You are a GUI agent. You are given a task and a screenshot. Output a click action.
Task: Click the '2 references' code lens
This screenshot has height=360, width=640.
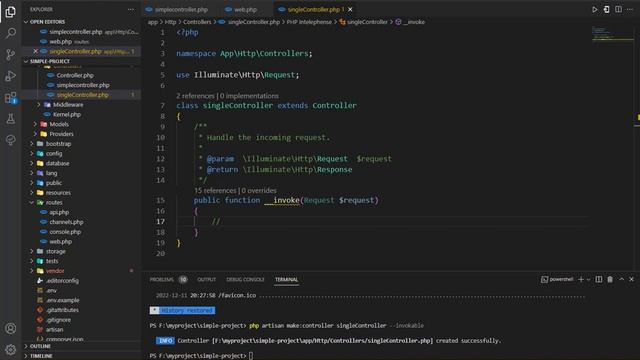[x=195, y=96]
